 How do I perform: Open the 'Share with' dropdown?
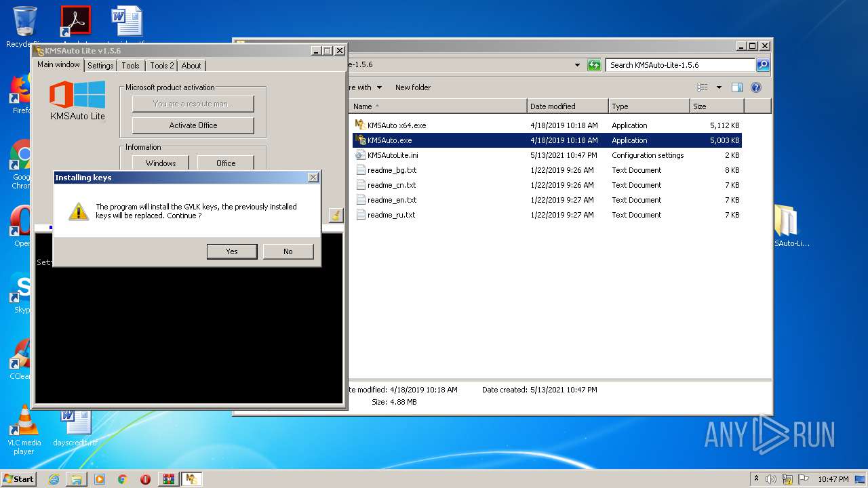pyautogui.click(x=365, y=87)
